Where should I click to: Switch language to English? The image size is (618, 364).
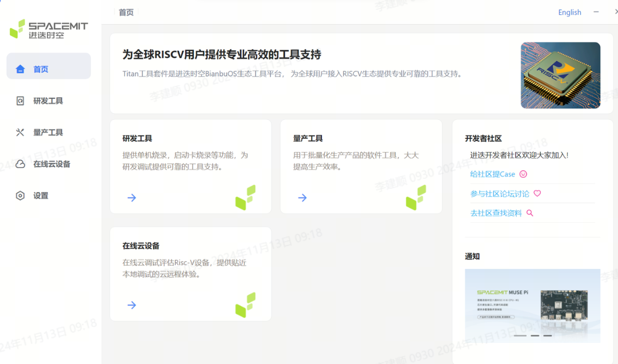tap(569, 12)
